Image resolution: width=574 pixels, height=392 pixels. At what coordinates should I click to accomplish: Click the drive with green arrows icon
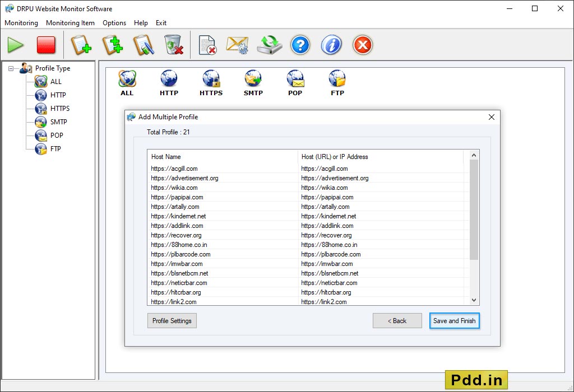point(270,45)
